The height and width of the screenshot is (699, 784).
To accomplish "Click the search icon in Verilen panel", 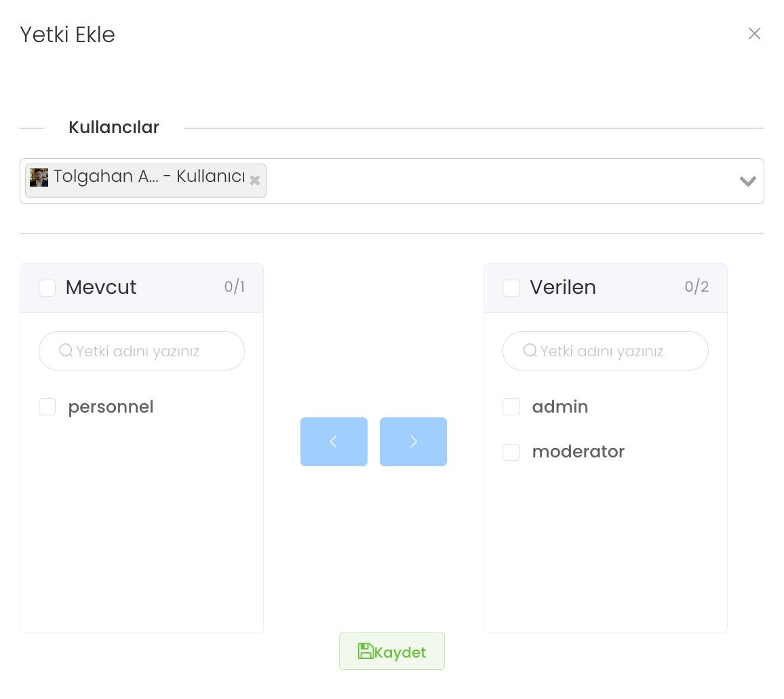I will [x=530, y=351].
